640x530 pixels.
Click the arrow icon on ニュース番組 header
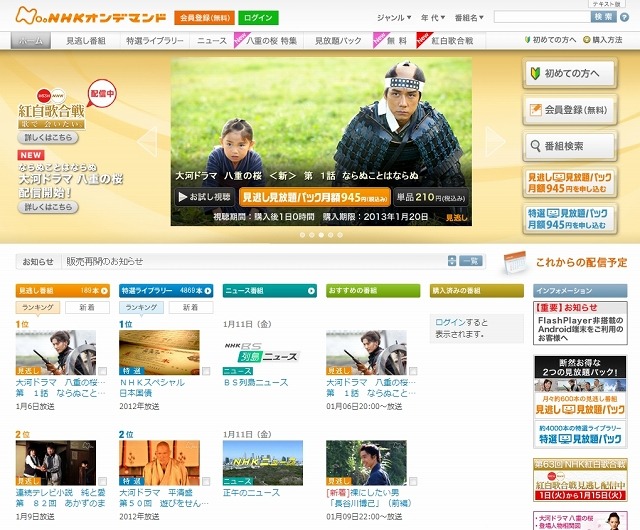pyautogui.click(x=311, y=291)
